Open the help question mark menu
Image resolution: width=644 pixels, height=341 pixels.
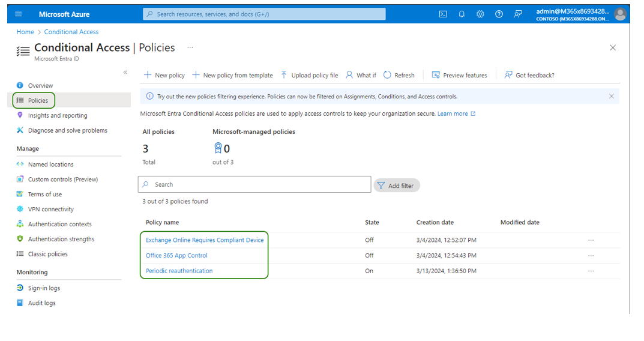[x=499, y=14]
